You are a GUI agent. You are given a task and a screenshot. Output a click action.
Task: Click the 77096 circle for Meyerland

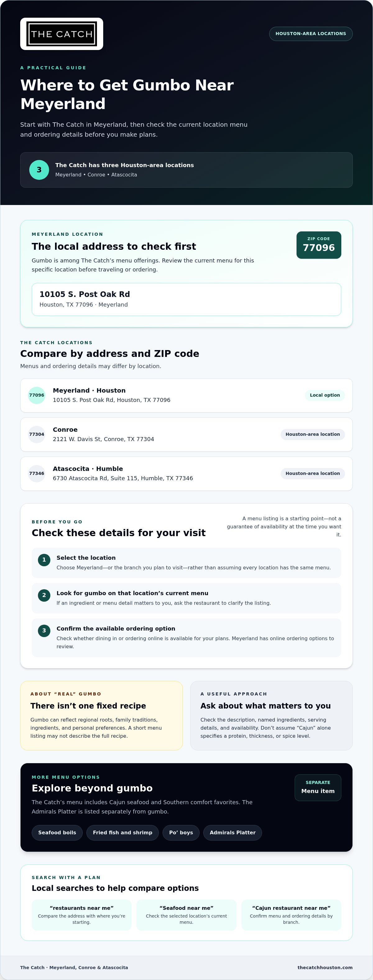tap(37, 395)
